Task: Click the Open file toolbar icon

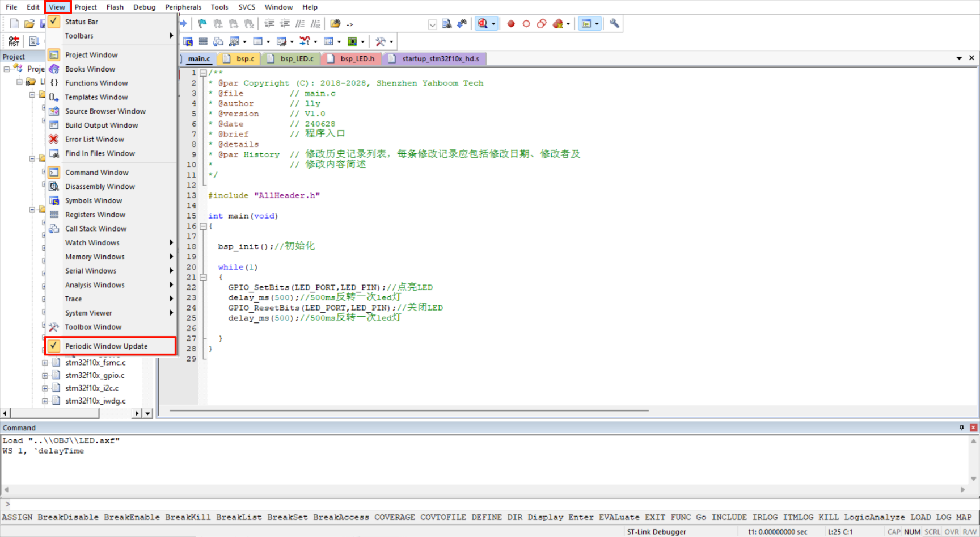Action: point(29,24)
